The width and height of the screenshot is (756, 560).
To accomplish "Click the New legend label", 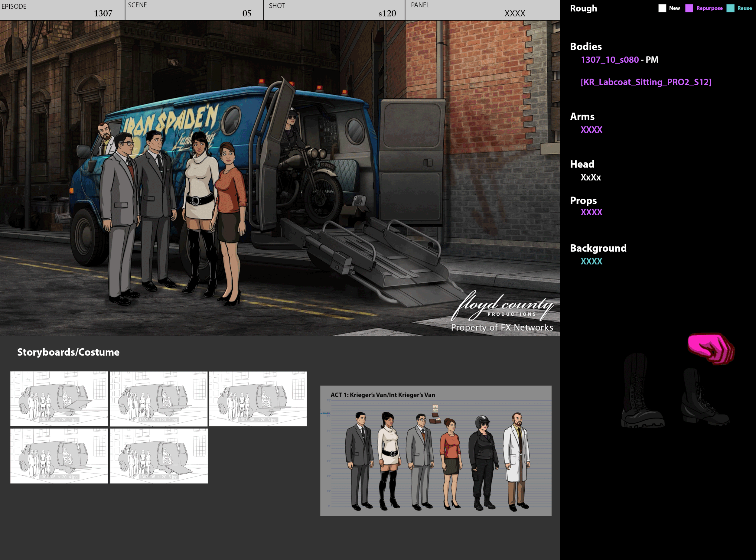I will click(675, 8).
